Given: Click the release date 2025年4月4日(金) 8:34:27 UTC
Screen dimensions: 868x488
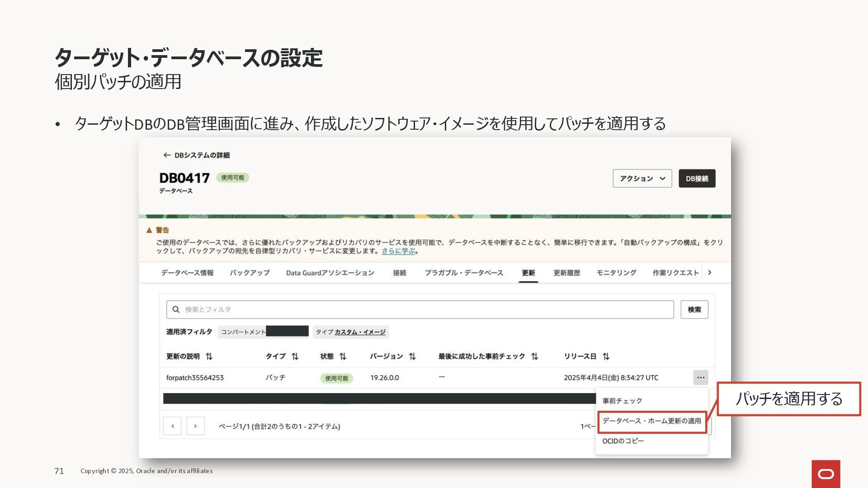Looking at the screenshot, I should pos(611,378).
